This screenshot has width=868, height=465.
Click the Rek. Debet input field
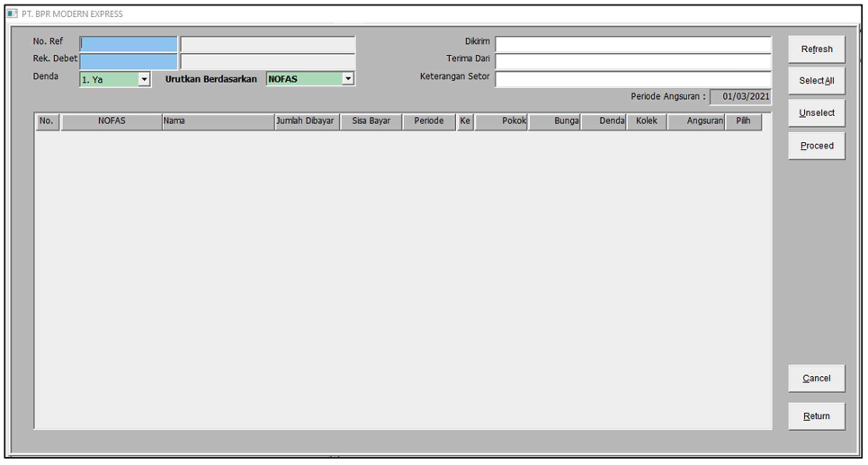[x=129, y=61]
